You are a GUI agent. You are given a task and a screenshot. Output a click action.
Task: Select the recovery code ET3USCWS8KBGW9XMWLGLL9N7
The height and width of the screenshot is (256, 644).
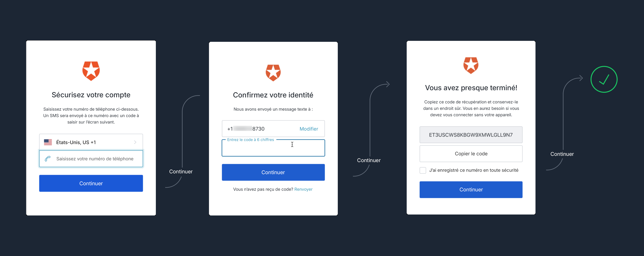coord(471,135)
